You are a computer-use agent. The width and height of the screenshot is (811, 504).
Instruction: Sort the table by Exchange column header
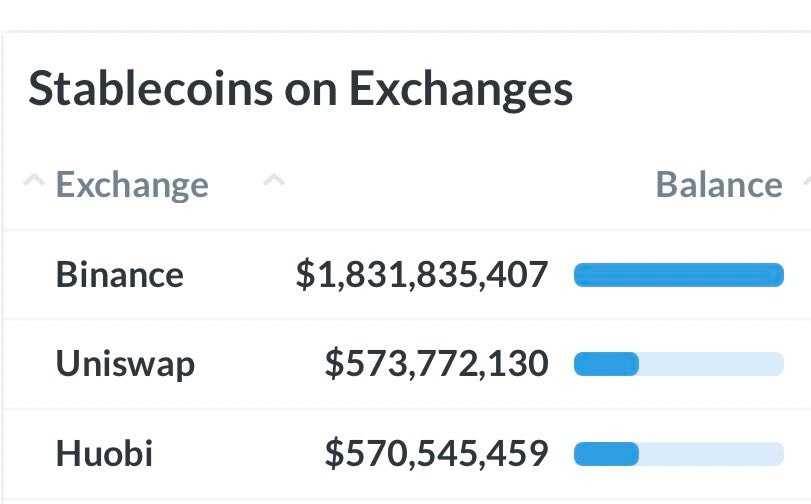132,185
